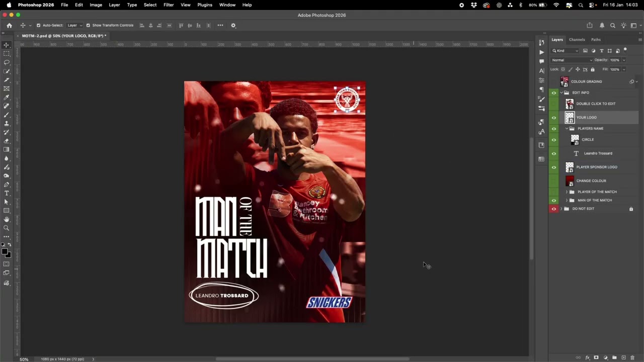644x362 pixels.
Task: Open the Layer menu
Action: click(114, 5)
